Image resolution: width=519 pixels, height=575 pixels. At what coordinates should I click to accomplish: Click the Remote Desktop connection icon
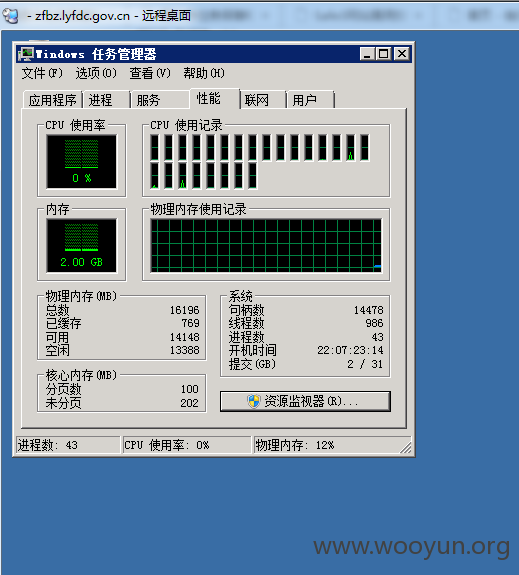click(x=10, y=15)
